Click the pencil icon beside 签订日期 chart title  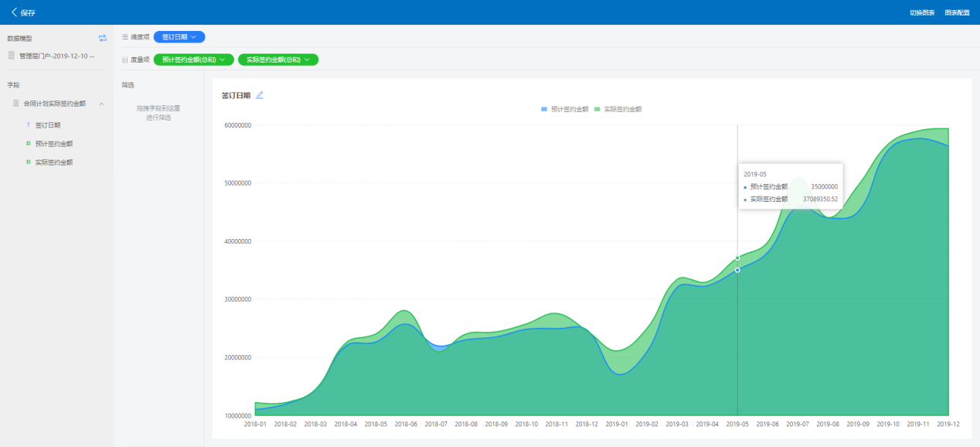pyautogui.click(x=260, y=95)
